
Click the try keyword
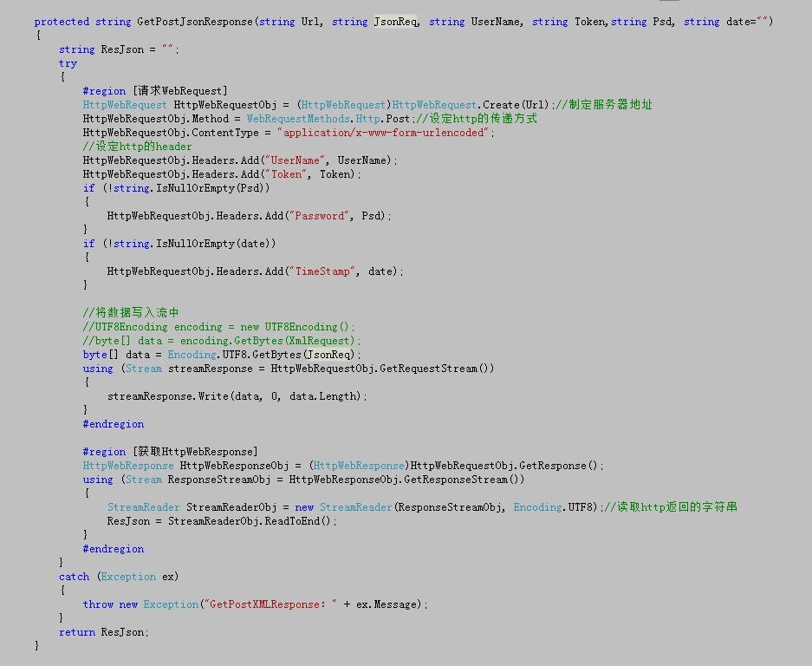pyautogui.click(x=68, y=63)
